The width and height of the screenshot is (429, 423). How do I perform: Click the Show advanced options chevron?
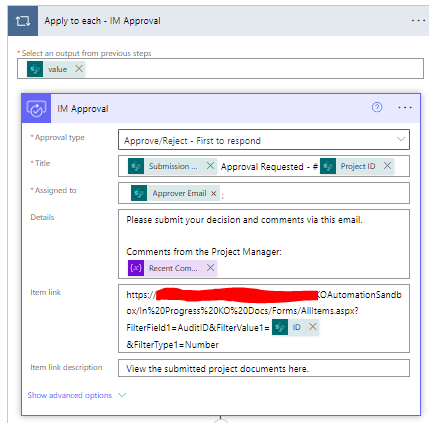122,395
